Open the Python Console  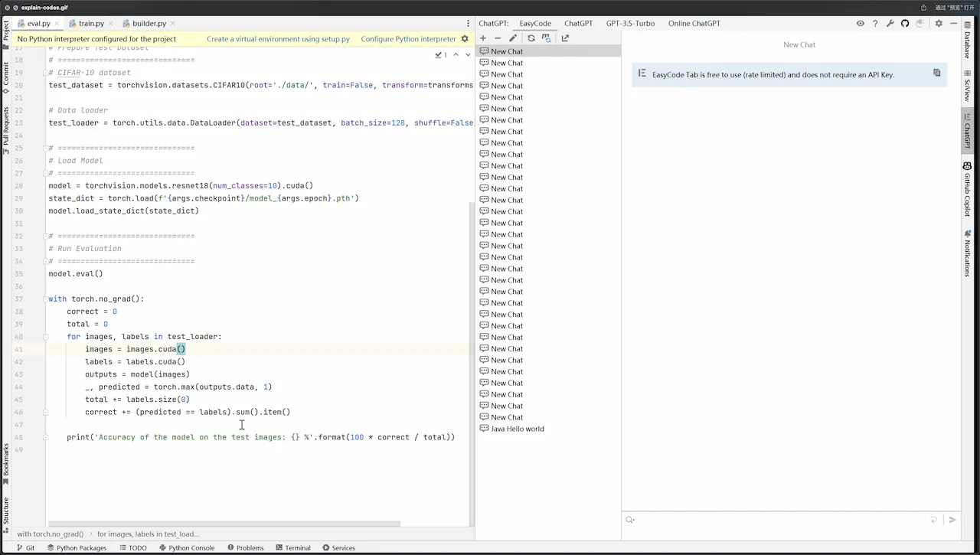pos(186,548)
